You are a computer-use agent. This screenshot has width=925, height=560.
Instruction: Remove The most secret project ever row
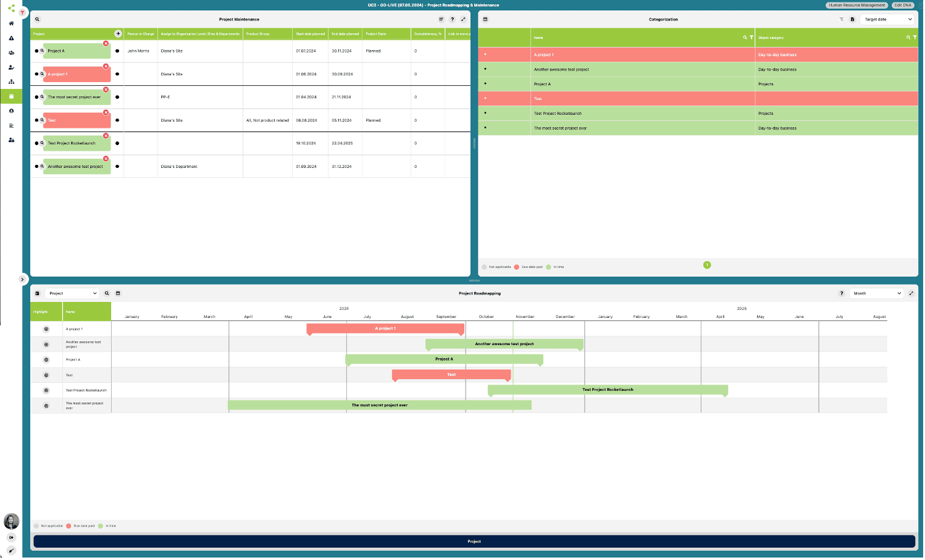(x=106, y=90)
